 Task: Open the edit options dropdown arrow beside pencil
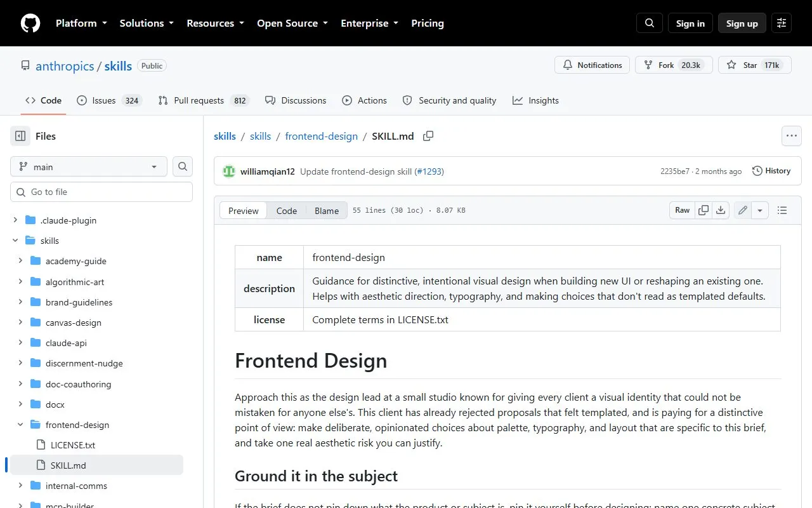point(760,210)
